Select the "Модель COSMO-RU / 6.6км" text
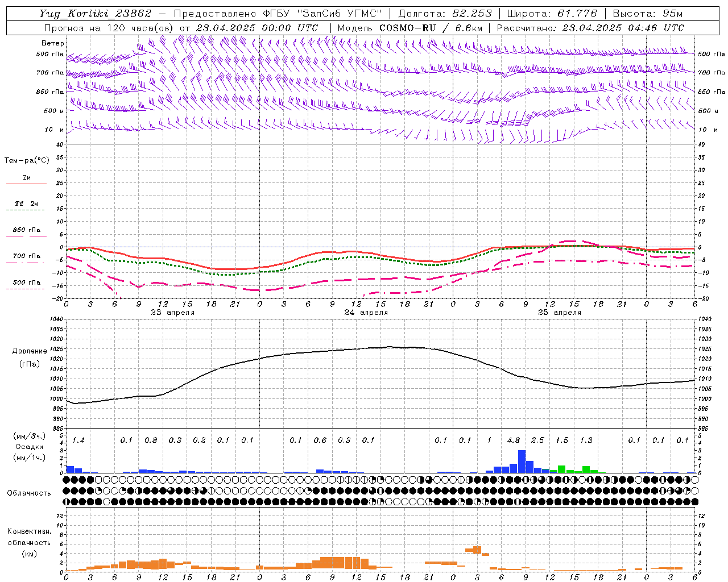The height and width of the screenshot is (582, 728). (x=410, y=28)
